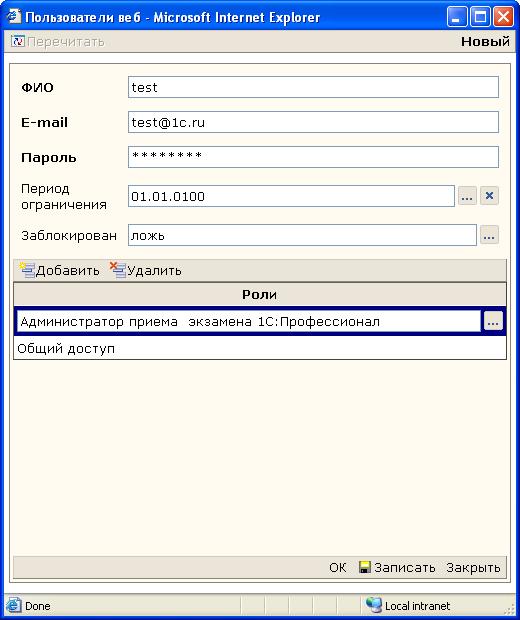The image size is (520, 620).
Task: Click the IE page icon beside Done
Action: click(x=13, y=605)
